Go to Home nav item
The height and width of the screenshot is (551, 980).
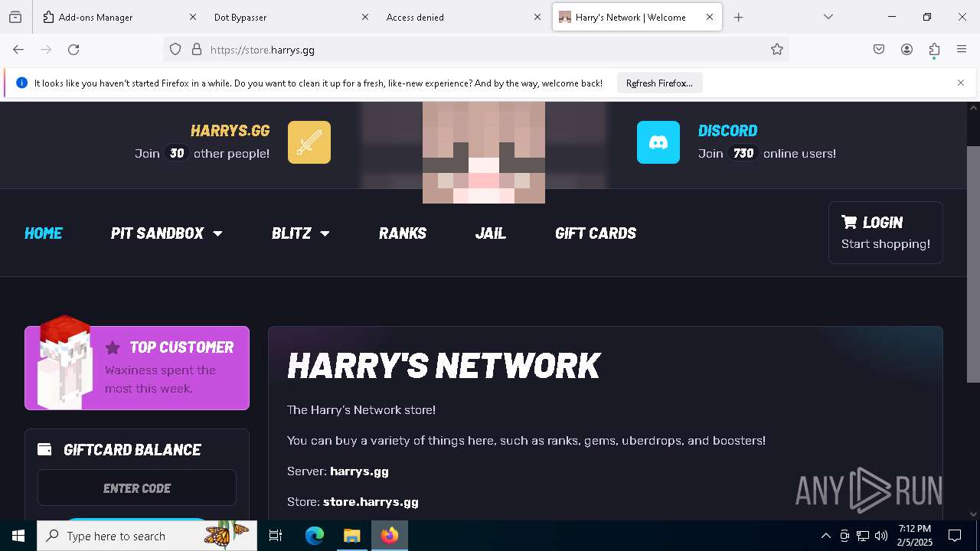click(44, 233)
